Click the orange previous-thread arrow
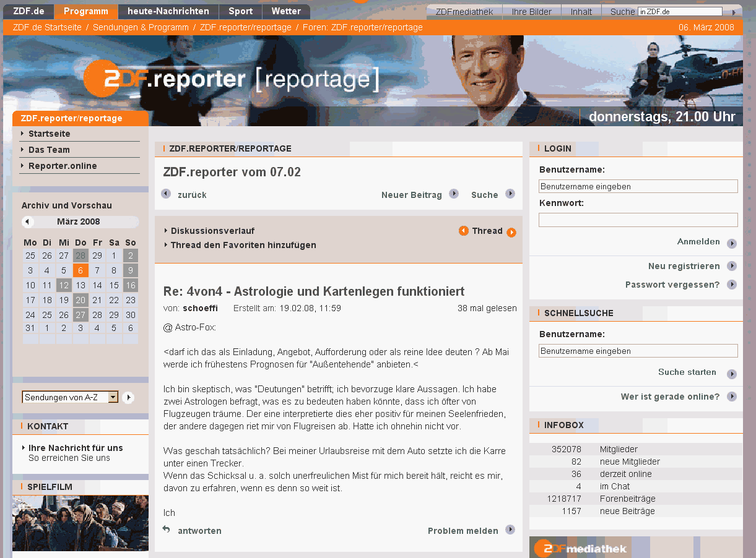756x558 pixels. 464,231
